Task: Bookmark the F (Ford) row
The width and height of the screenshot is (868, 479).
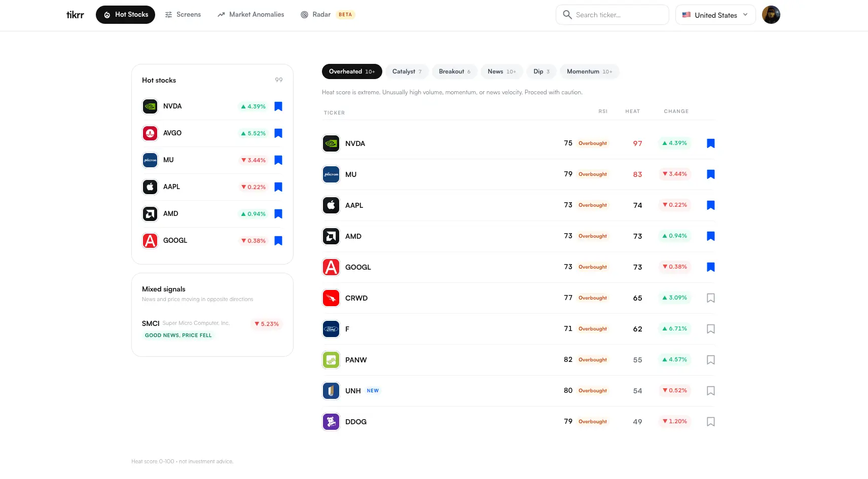Action: coord(711,329)
